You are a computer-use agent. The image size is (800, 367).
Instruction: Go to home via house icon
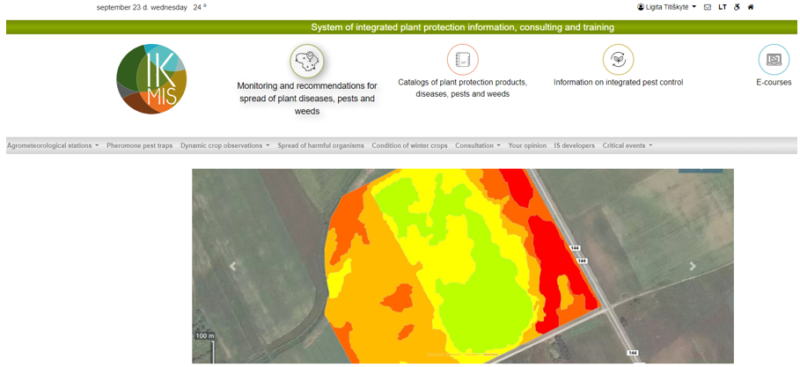click(x=751, y=7)
